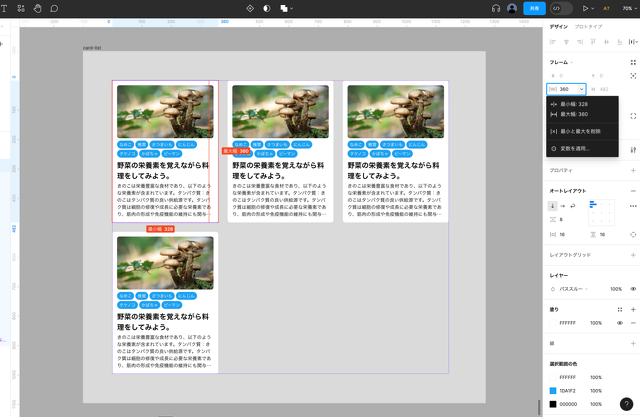This screenshot has height=417, width=640.
Task: Open the width field dropdown chevron
Action: (x=582, y=89)
